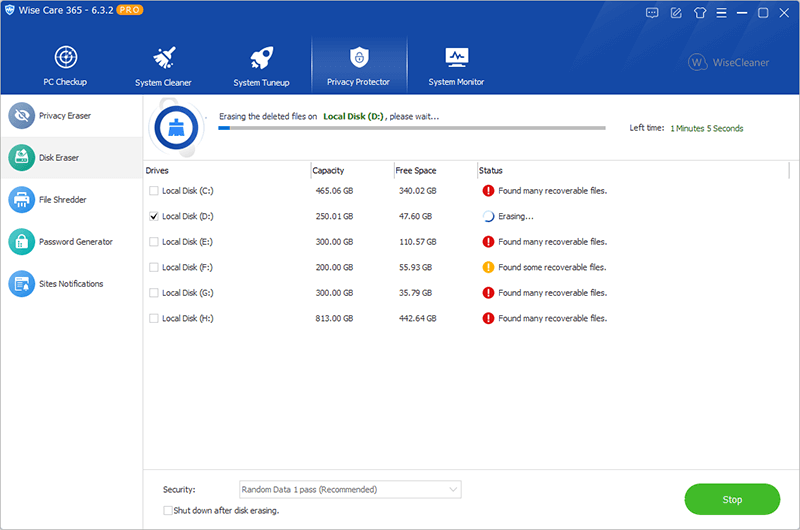The height and width of the screenshot is (530, 800).
Task: Click the 813.00 GB capacity value
Action: [x=334, y=318]
